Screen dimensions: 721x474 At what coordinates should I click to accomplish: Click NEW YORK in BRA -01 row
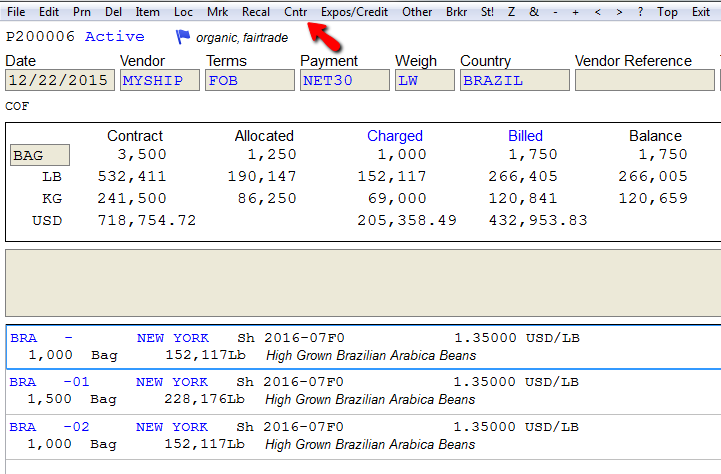click(x=172, y=382)
